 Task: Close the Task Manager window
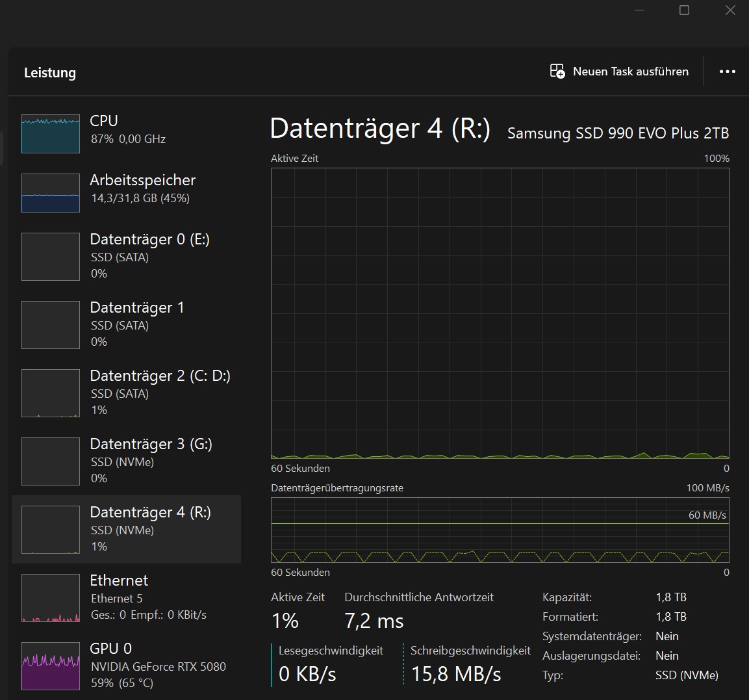(730, 10)
